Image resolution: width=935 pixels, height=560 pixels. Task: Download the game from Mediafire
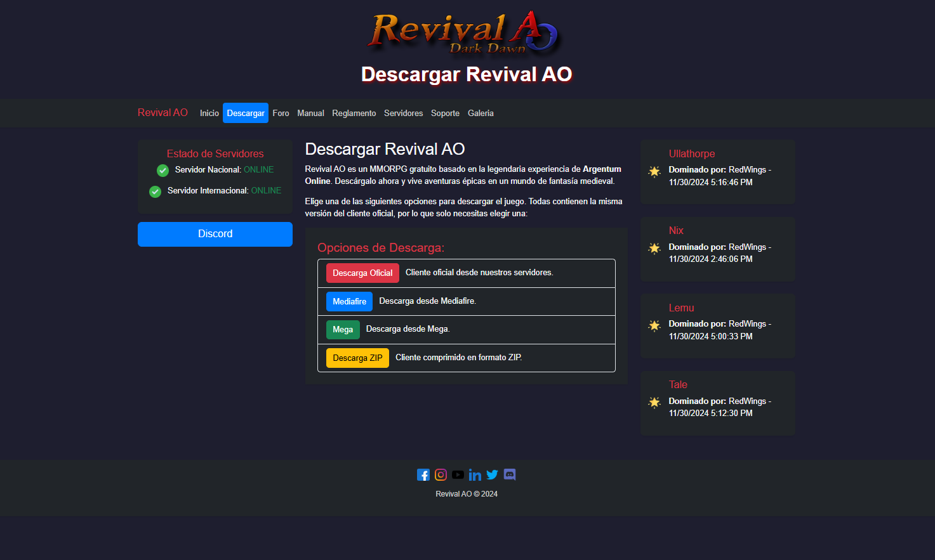349,301
